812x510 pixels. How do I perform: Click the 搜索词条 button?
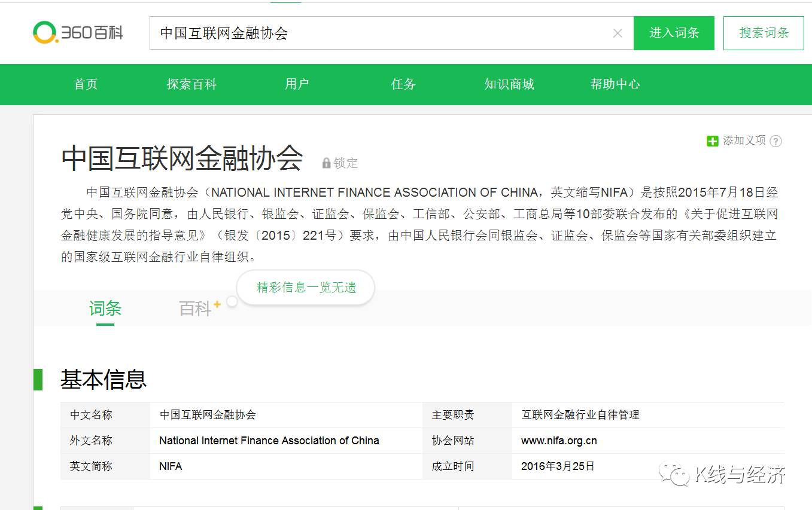[764, 33]
